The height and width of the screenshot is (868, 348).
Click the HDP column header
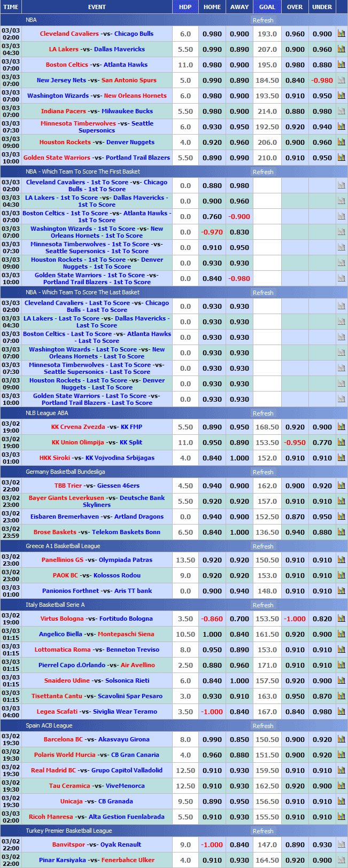coord(185,7)
